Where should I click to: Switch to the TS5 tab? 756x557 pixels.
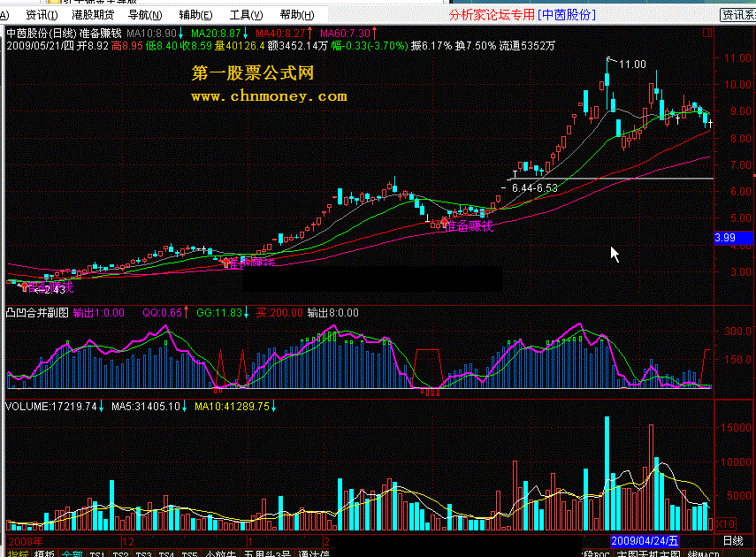[x=189, y=553]
